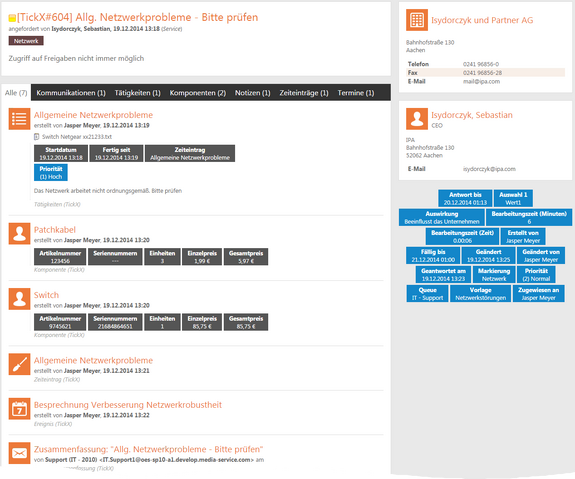Click the yellow ticket status icon

point(12,18)
